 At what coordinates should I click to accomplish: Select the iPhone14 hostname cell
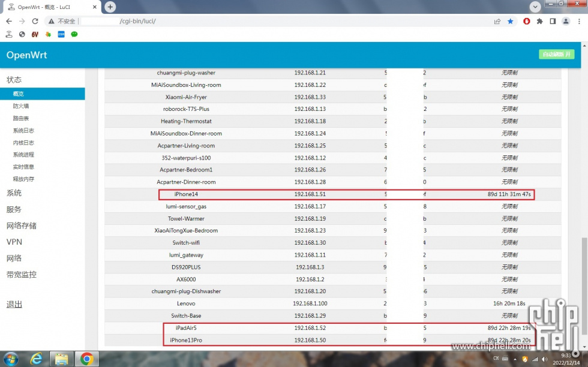point(186,194)
